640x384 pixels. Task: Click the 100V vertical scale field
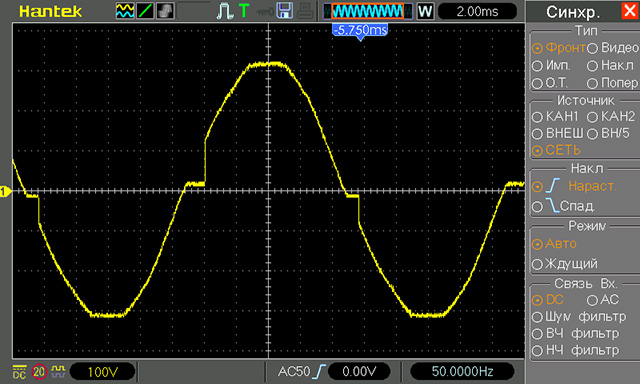pos(102,372)
